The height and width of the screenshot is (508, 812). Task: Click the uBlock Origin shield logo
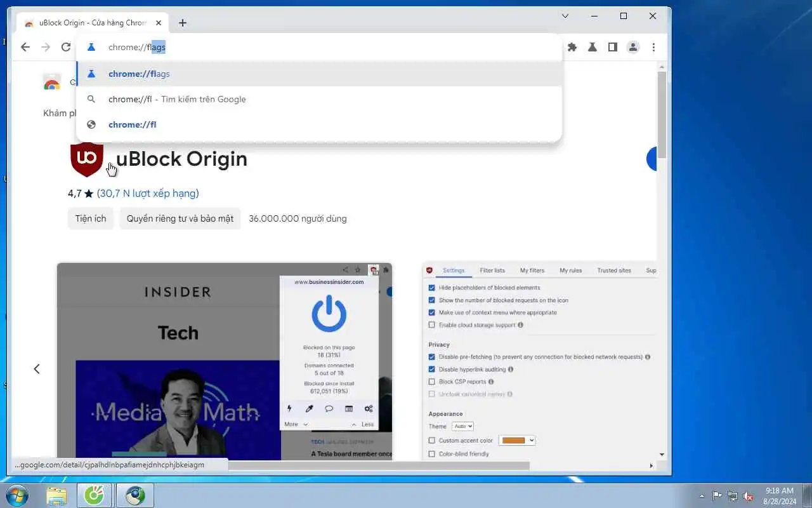click(86, 159)
